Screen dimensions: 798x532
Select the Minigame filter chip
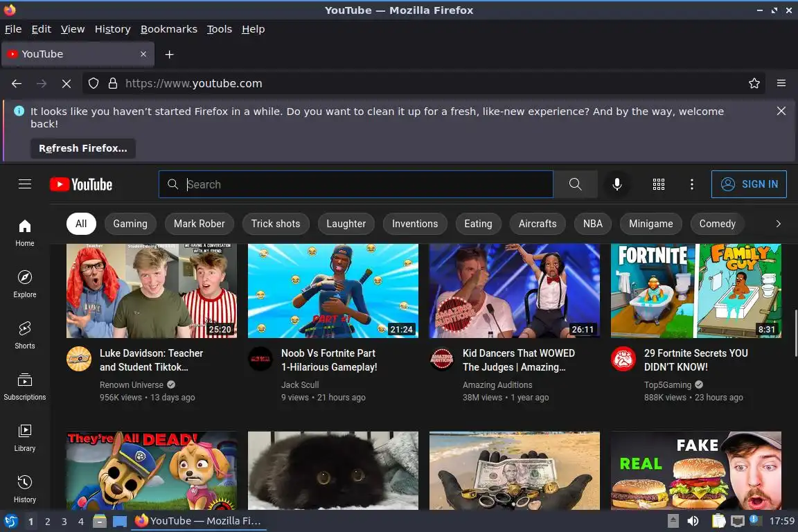pyautogui.click(x=651, y=224)
